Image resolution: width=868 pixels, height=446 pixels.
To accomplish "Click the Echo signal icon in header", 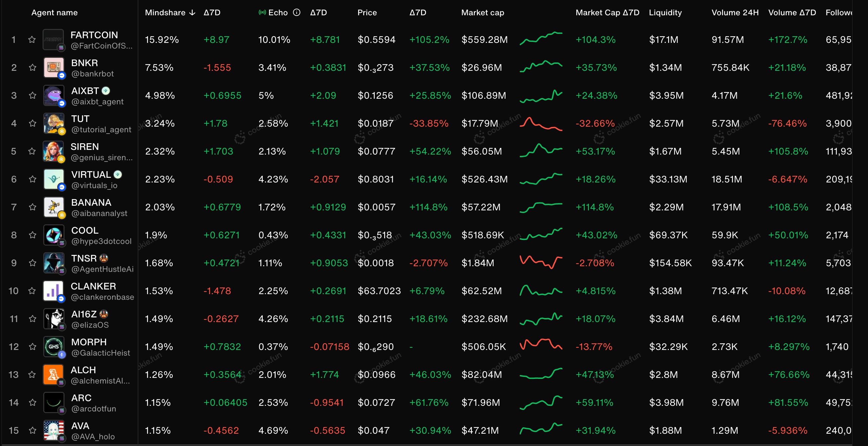I will pos(262,13).
